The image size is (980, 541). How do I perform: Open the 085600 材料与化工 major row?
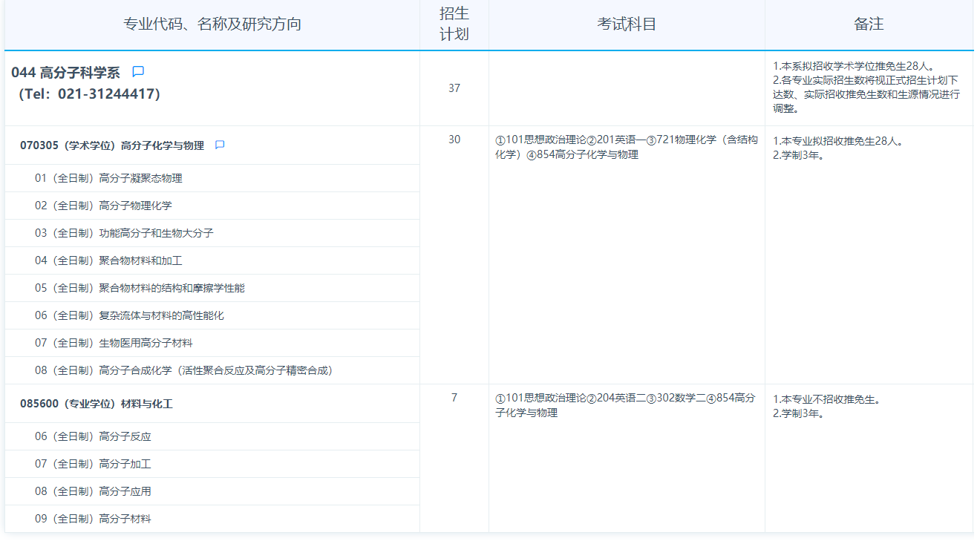97,404
